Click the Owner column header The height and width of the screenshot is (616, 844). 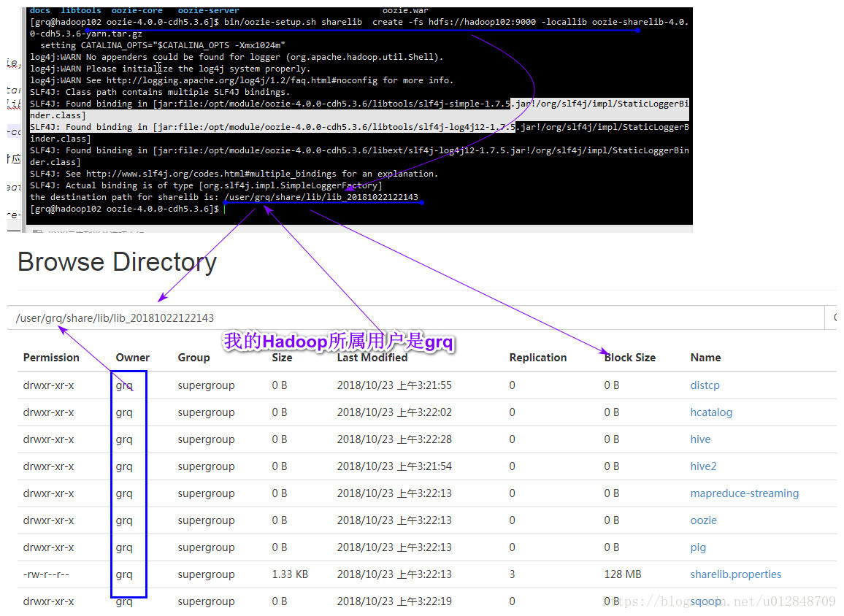tap(132, 358)
